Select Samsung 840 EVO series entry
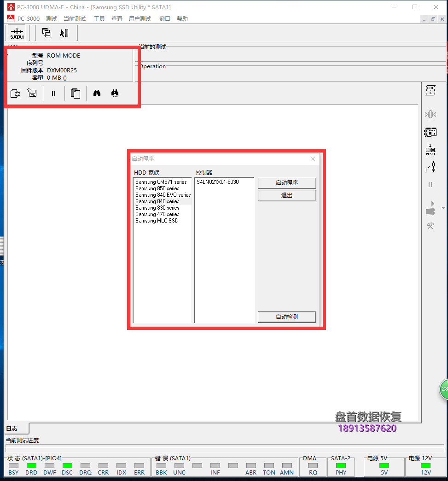448x481 pixels. coord(162,195)
